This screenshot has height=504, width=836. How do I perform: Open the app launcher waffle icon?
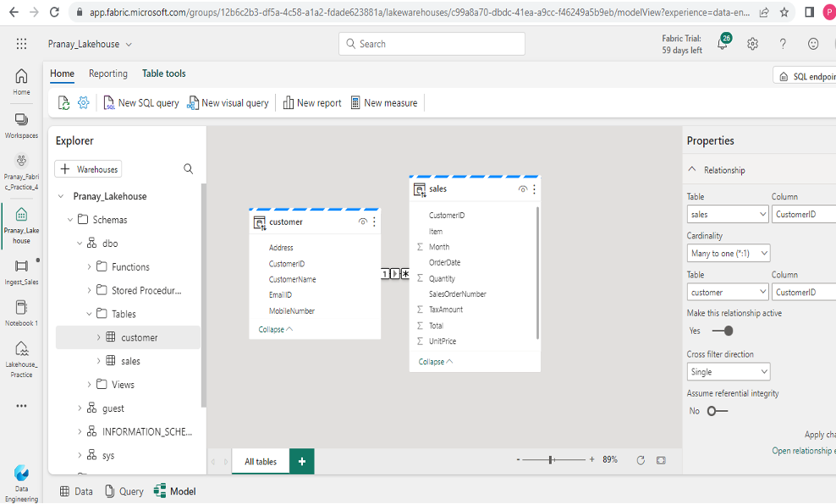coord(21,44)
